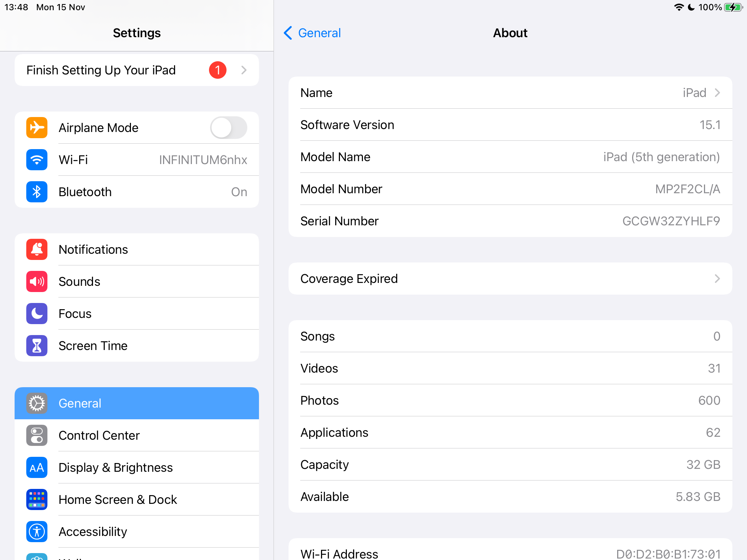This screenshot has width=747, height=560.
Task: Select Sounds in sidebar
Action: pyautogui.click(x=137, y=281)
